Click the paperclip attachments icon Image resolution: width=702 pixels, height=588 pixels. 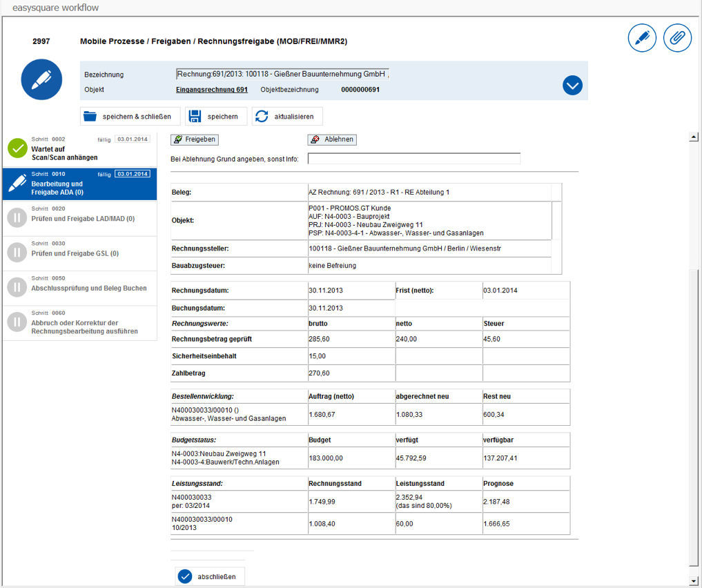(x=677, y=39)
